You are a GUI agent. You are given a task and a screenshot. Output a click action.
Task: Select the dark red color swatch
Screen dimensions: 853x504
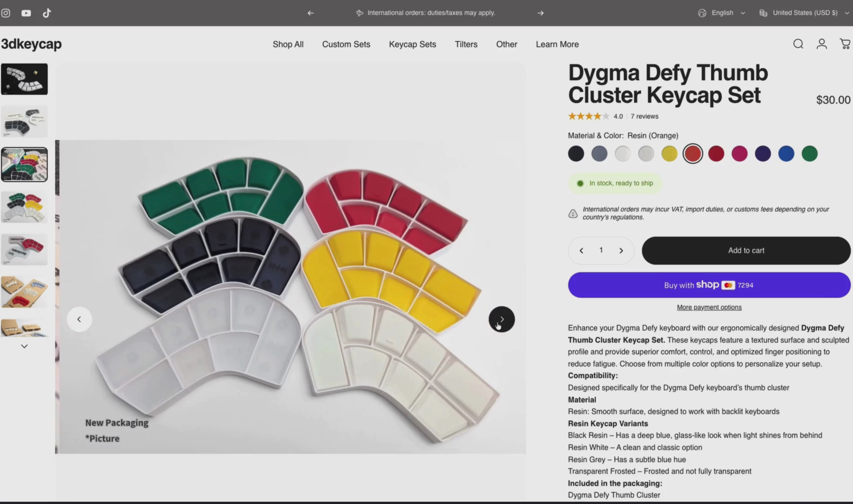click(x=716, y=153)
